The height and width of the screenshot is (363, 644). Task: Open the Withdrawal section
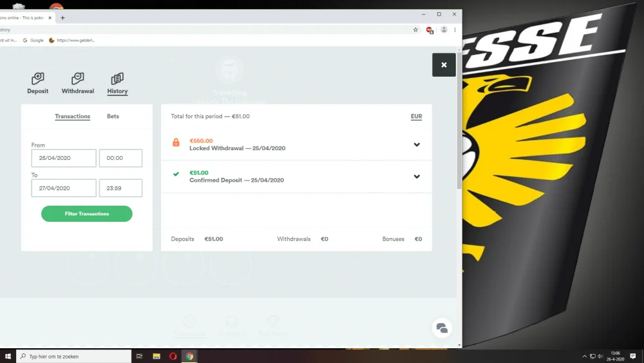click(78, 83)
